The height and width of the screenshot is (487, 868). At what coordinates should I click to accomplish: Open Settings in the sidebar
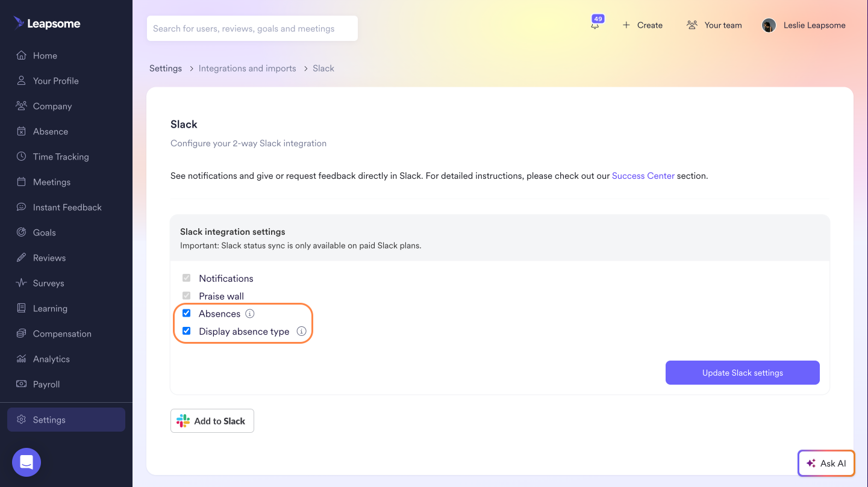click(x=66, y=420)
